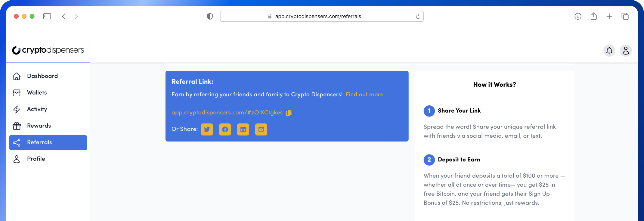The image size is (644, 221).
Task: Go to Wallets section
Action: (x=48, y=93)
